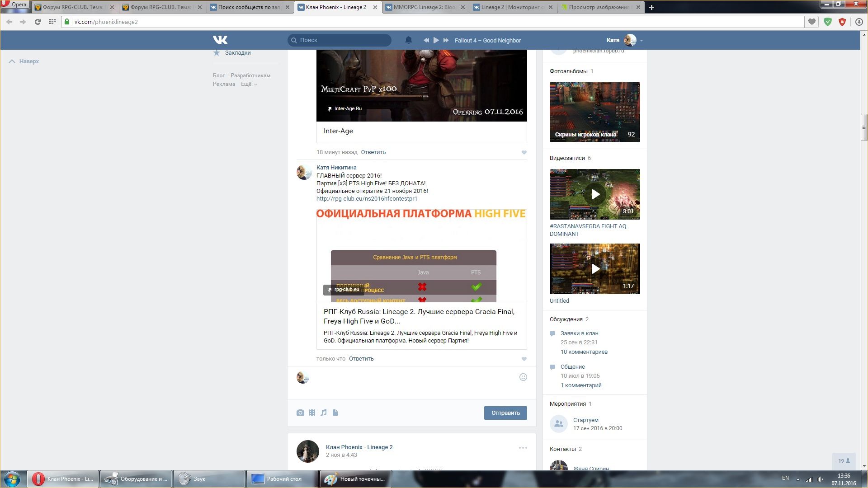Play the #RASTANAVSEGDA fight video thumbnail

595,194
